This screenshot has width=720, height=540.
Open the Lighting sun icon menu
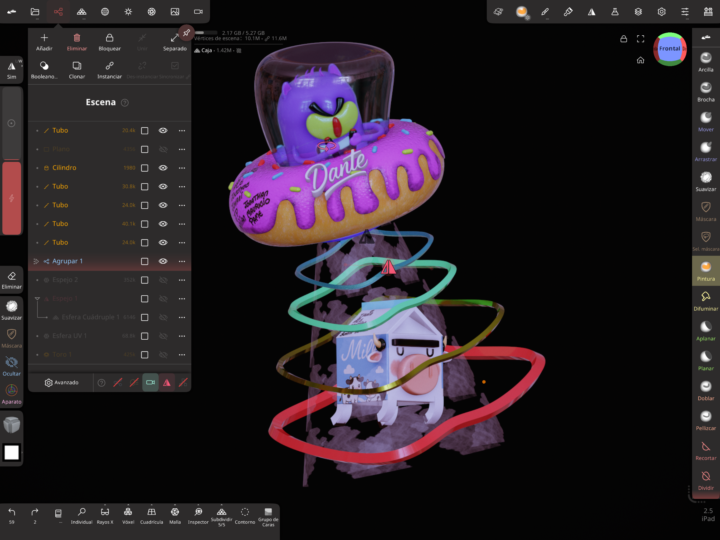(128, 11)
